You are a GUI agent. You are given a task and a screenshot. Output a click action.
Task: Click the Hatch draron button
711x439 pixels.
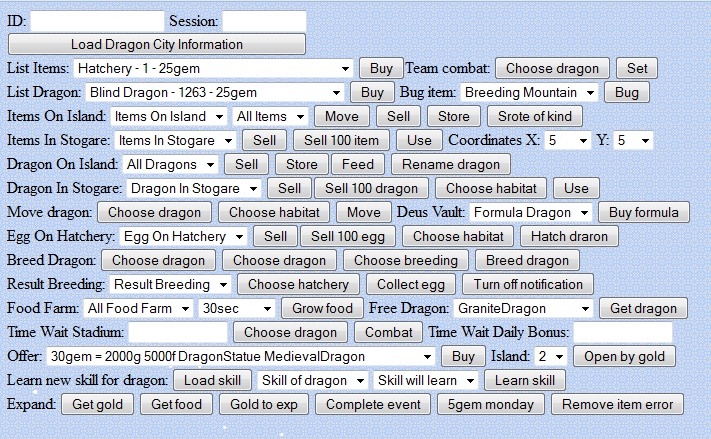569,237
